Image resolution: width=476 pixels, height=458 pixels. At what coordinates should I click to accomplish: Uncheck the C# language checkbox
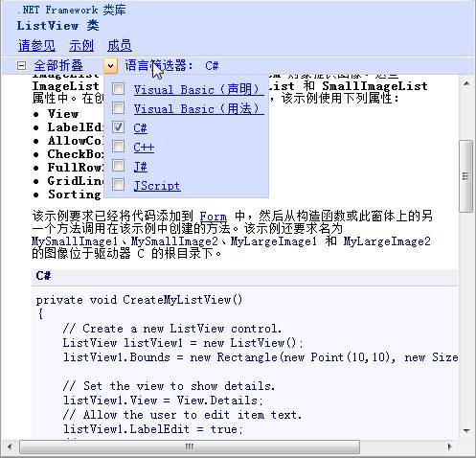pyautogui.click(x=118, y=127)
